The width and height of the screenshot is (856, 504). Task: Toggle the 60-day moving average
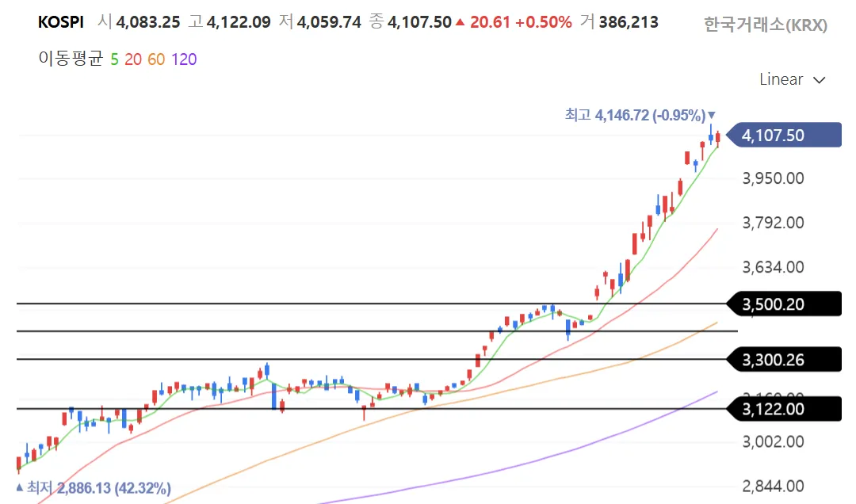tap(156, 59)
